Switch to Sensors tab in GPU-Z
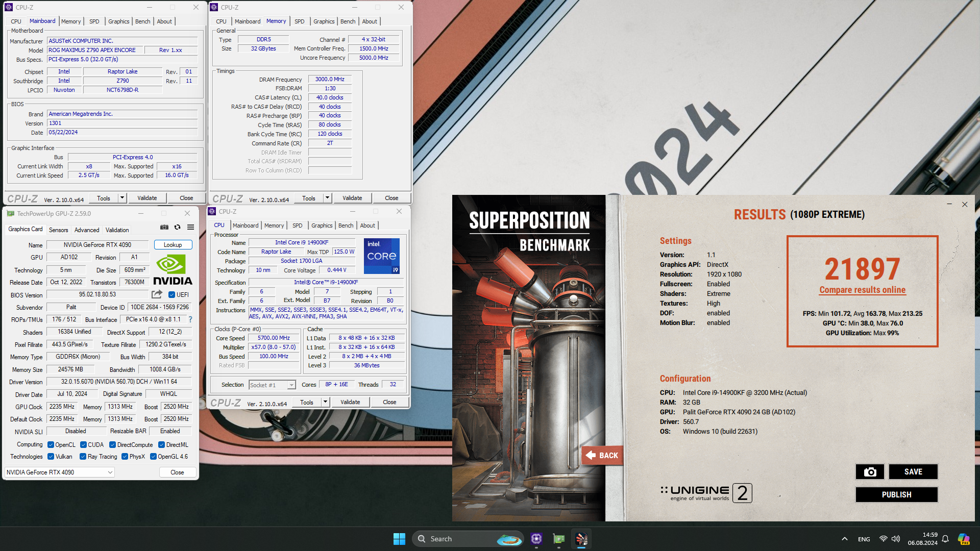 click(58, 230)
